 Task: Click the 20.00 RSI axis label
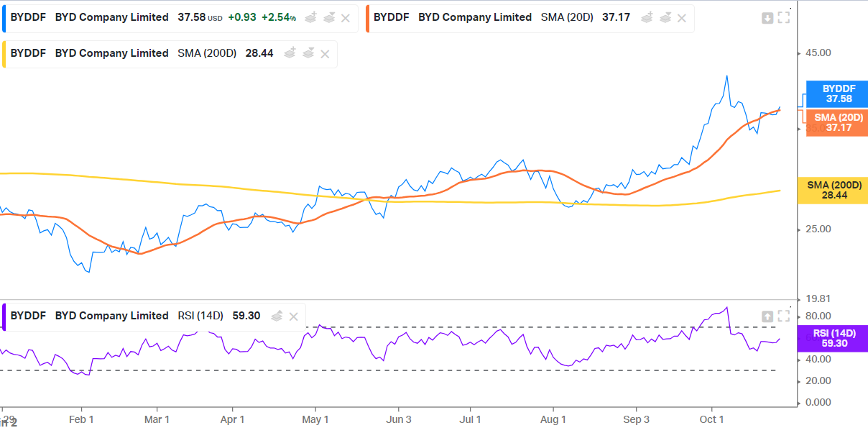tap(818, 380)
